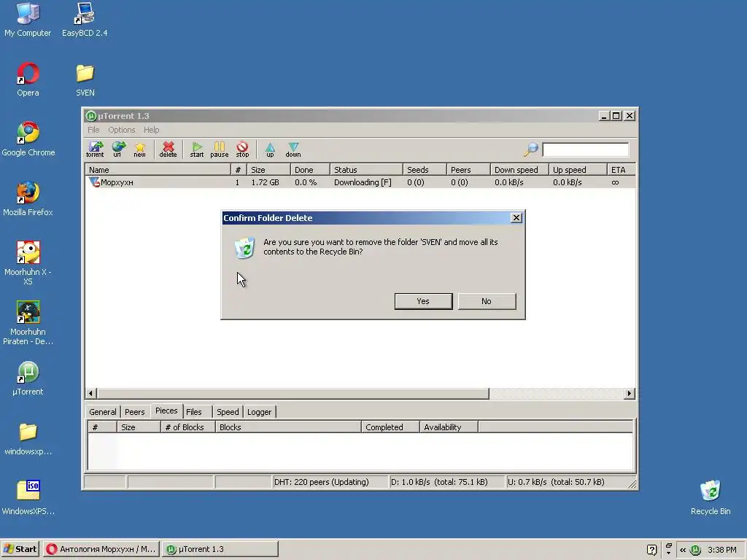Select the My Computer desktop icon
This screenshot has height=560, width=747.
click(x=28, y=19)
